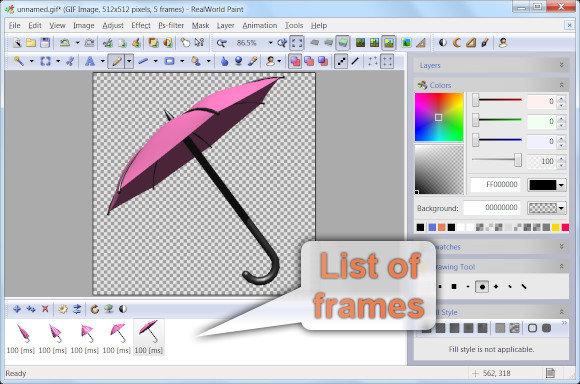The width and height of the screenshot is (580, 384).
Task: Pick the yellow swatch in the palette
Action: [x=556, y=227]
